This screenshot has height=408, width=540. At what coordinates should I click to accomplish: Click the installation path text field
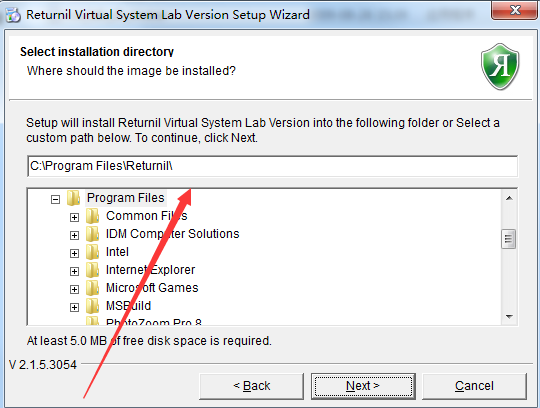(x=272, y=166)
